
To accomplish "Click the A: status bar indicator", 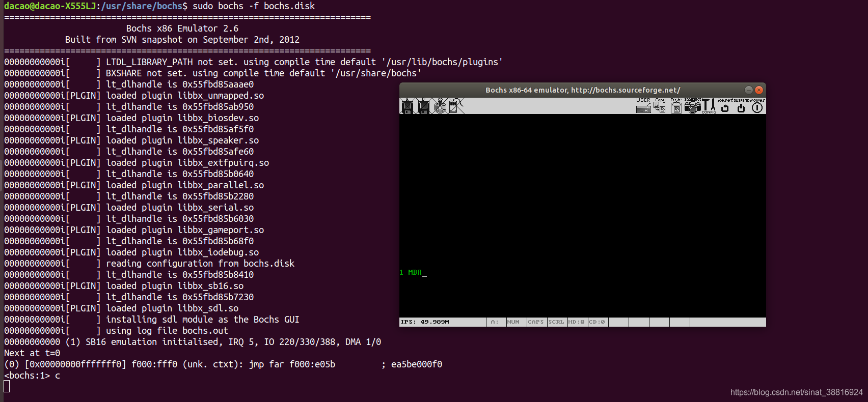I will (x=496, y=322).
